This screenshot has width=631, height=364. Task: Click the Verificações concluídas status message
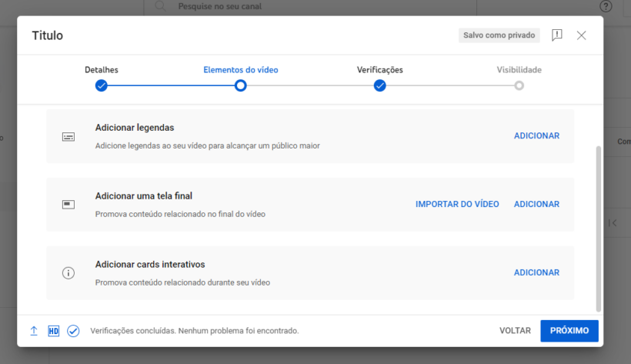tap(195, 331)
